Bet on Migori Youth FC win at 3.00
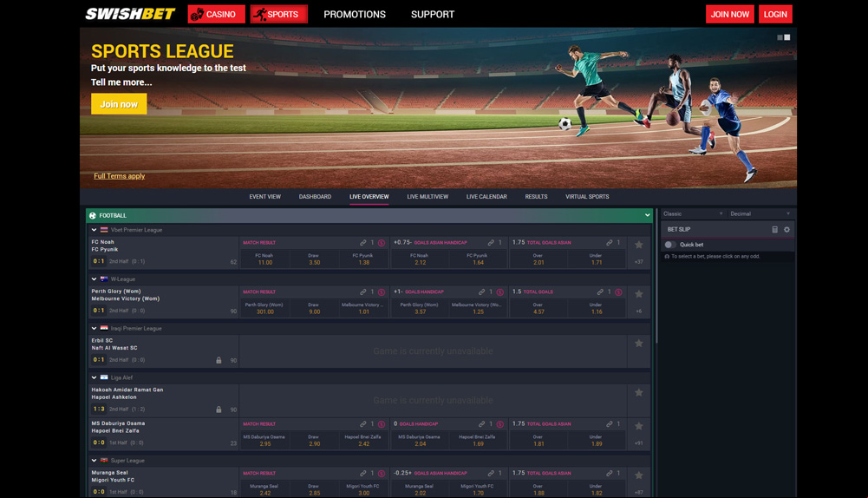868x498 pixels. click(363, 489)
